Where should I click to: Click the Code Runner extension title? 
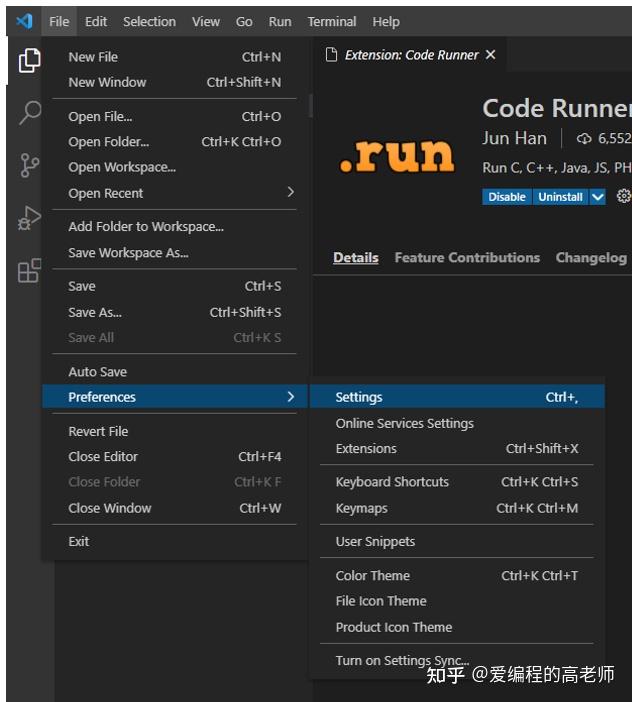click(x=556, y=108)
